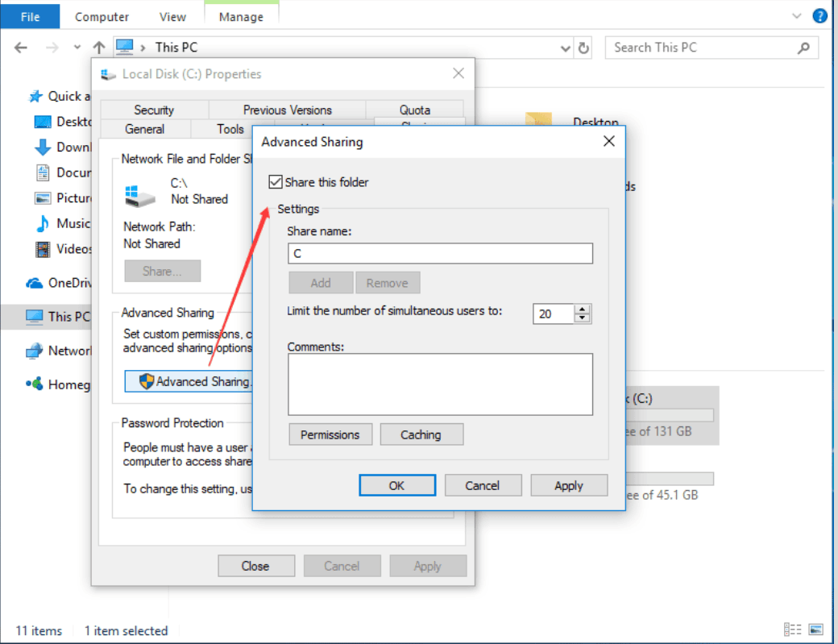Click the search magnifier icon
Viewport: 838px width, 644px height.
(803, 48)
